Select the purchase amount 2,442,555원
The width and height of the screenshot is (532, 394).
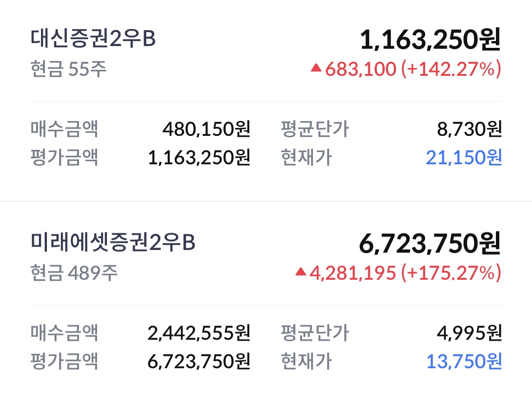[199, 334]
